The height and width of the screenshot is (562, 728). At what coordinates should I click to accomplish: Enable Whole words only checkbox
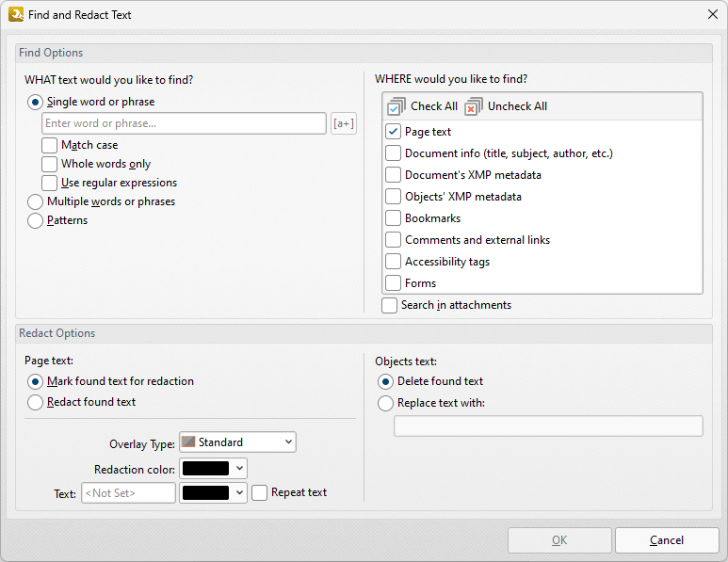tap(49, 164)
